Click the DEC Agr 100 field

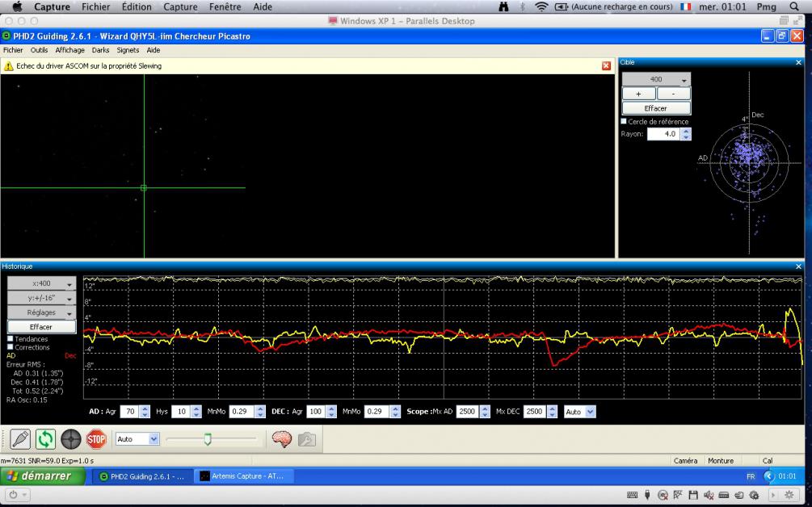click(315, 411)
